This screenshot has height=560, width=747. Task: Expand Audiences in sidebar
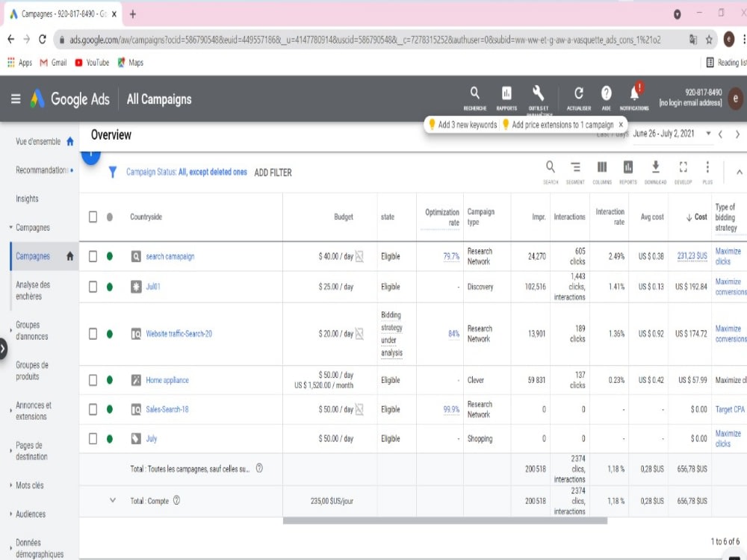11,514
